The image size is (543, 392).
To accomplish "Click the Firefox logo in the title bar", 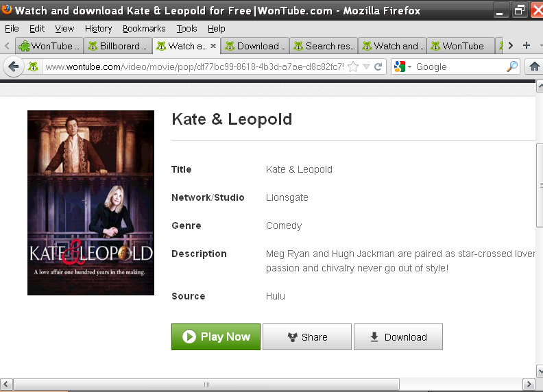I will (6, 10).
